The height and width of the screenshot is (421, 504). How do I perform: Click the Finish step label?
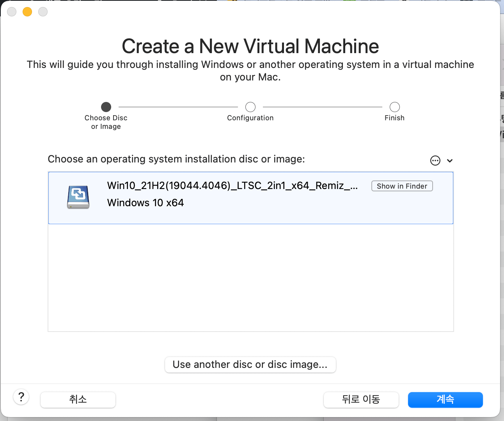click(395, 118)
